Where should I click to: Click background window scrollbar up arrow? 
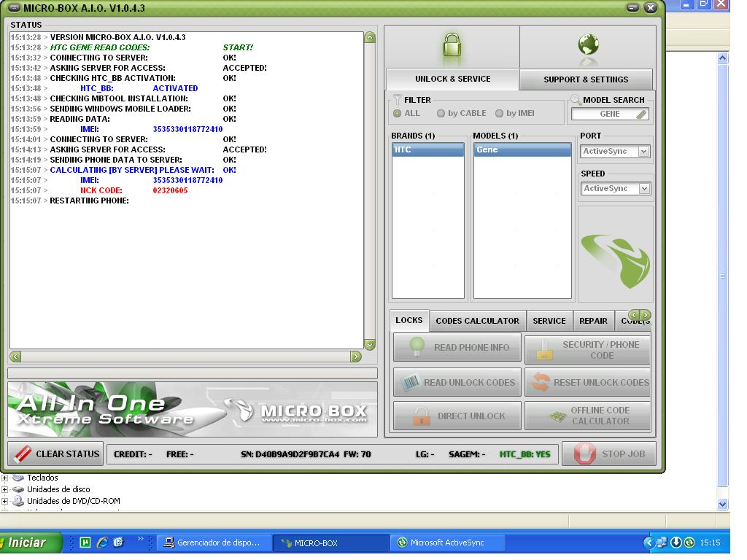click(723, 58)
